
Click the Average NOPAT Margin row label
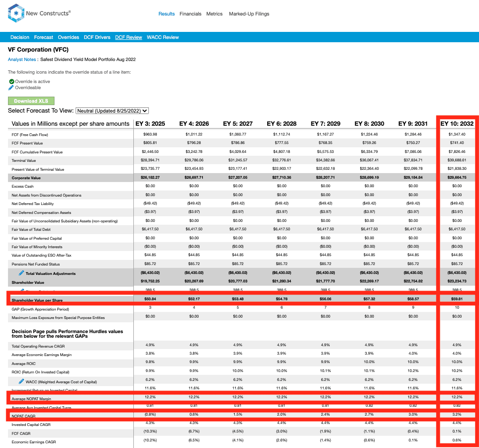[31, 399]
